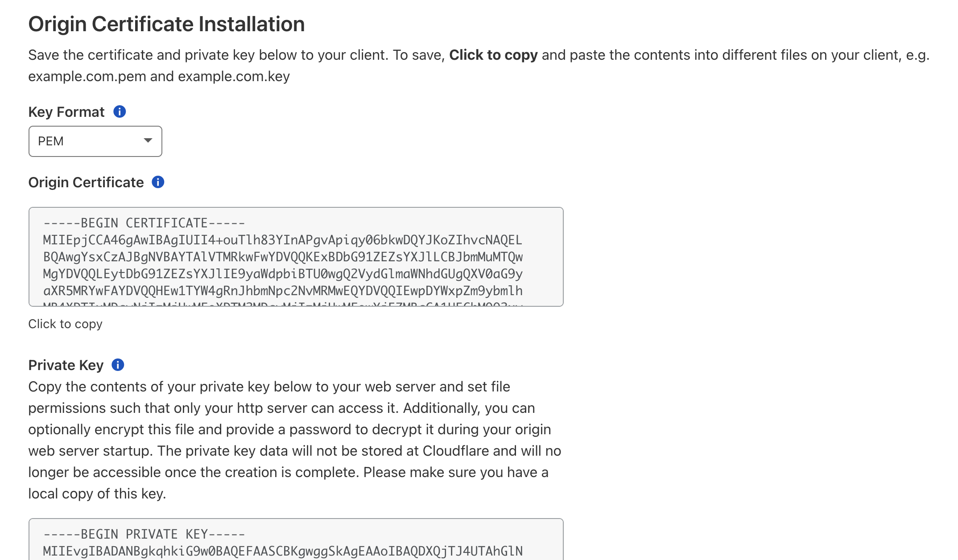958x560 pixels.
Task: Click the example.com.pem filename text
Action: point(87,76)
